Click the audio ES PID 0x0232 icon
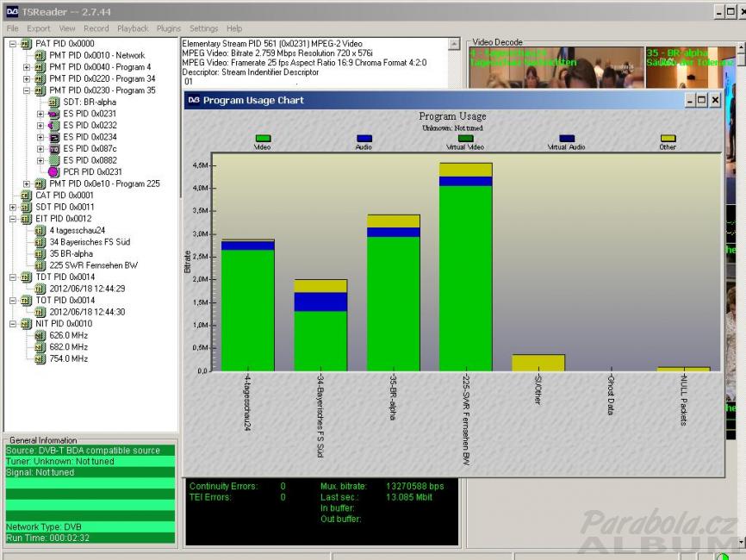The image size is (746, 560). (x=53, y=125)
